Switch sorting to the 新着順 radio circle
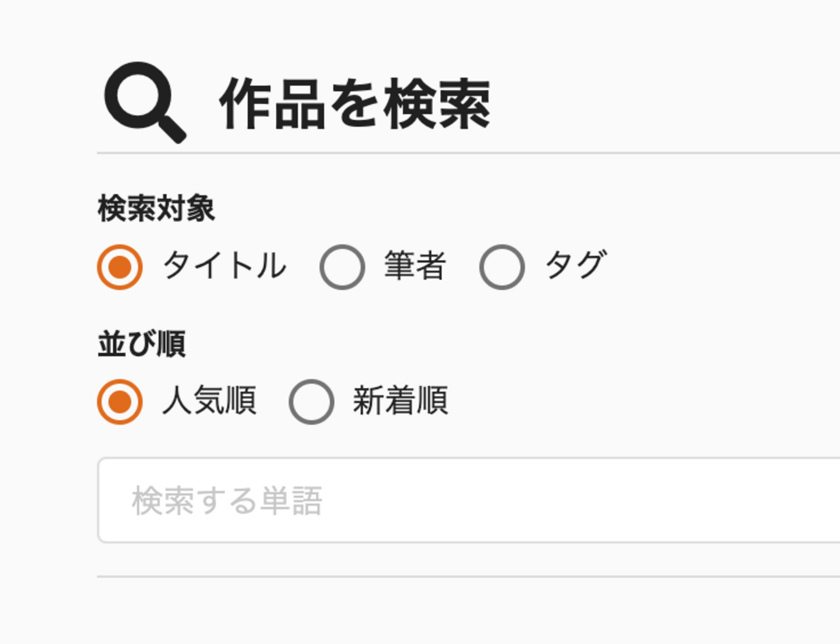840x644 pixels. point(311,402)
